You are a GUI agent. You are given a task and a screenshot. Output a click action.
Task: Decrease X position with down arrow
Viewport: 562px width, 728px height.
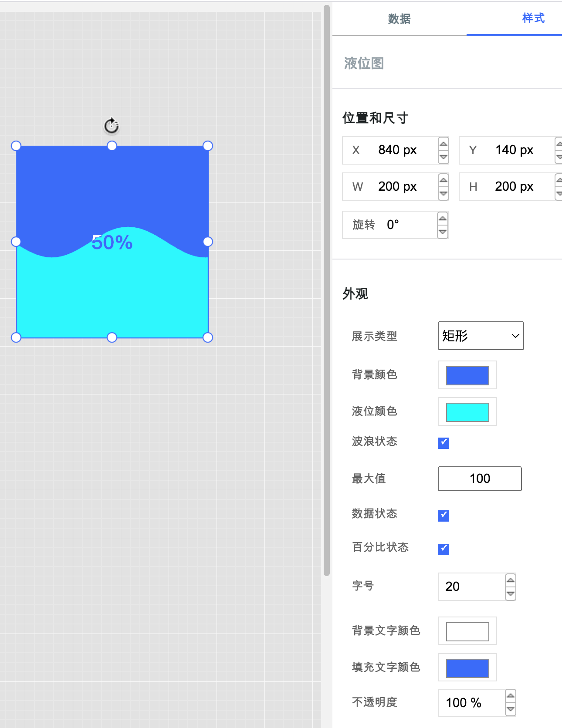(x=444, y=157)
